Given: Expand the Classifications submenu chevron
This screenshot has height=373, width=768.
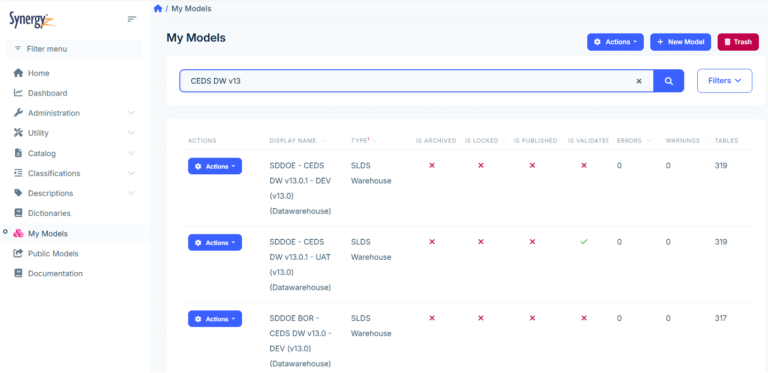Looking at the screenshot, I should (131, 173).
